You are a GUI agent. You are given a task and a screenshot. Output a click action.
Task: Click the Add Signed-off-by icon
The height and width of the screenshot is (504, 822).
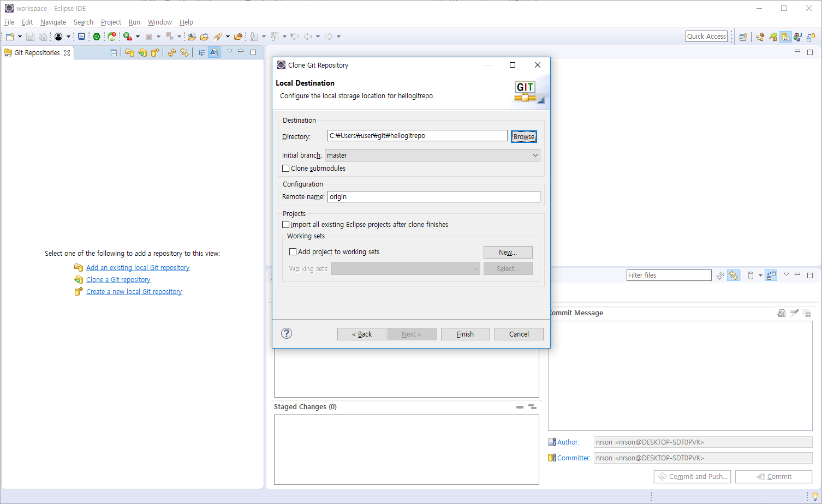794,313
